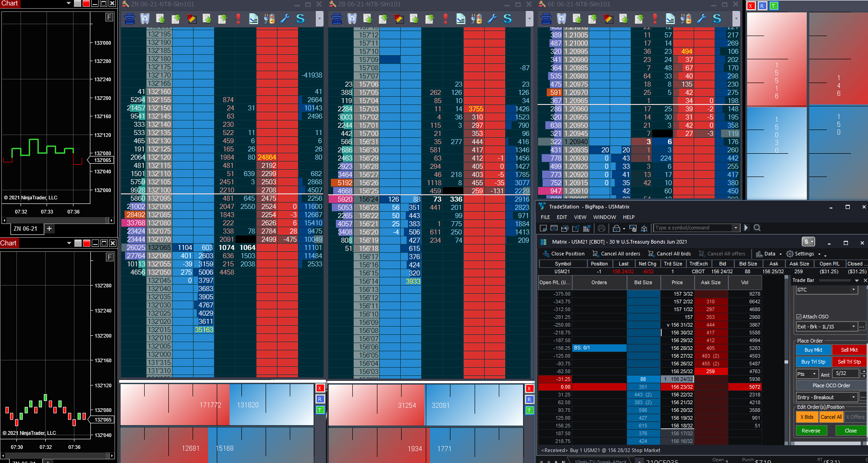Click the green T toggle in top-right panel
Screen dimensions: 868x463
coord(774,6)
